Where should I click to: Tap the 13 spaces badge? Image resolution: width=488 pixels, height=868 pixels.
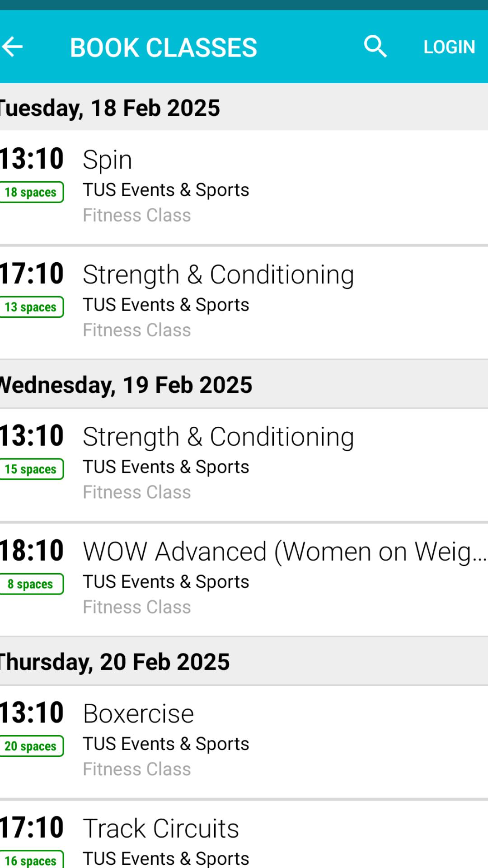[31, 307]
